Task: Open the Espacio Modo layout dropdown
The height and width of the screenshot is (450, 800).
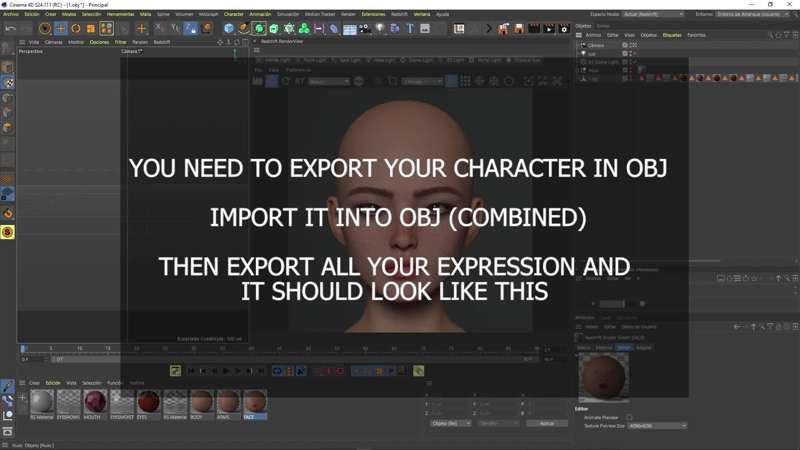Action: (x=652, y=14)
